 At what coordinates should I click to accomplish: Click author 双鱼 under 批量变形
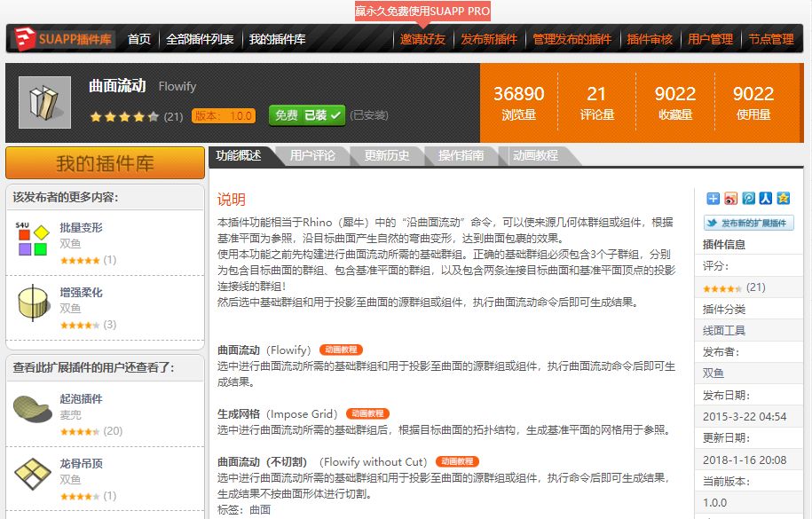pos(70,243)
